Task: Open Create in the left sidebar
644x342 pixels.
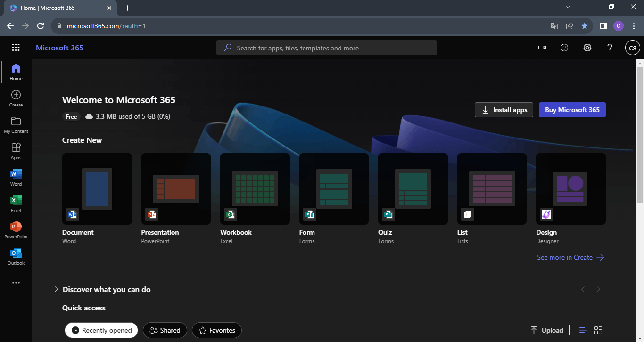Action: click(16, 98)
